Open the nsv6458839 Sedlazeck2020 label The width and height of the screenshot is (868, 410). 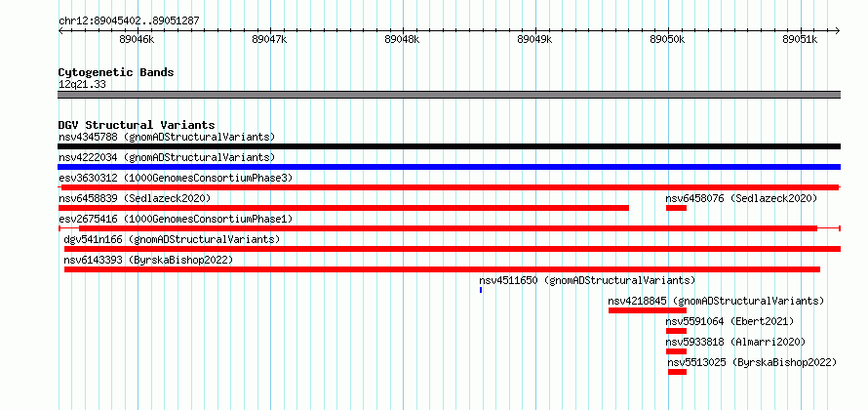(x=135, y=198)
